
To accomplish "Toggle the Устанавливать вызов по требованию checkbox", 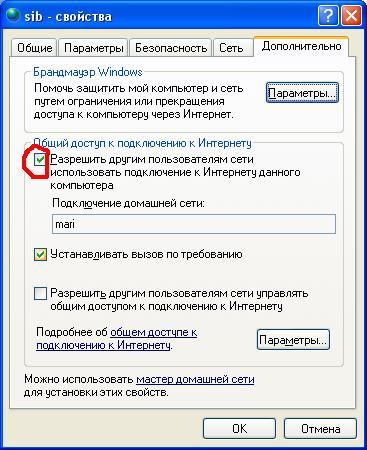I will coord(40,255).
